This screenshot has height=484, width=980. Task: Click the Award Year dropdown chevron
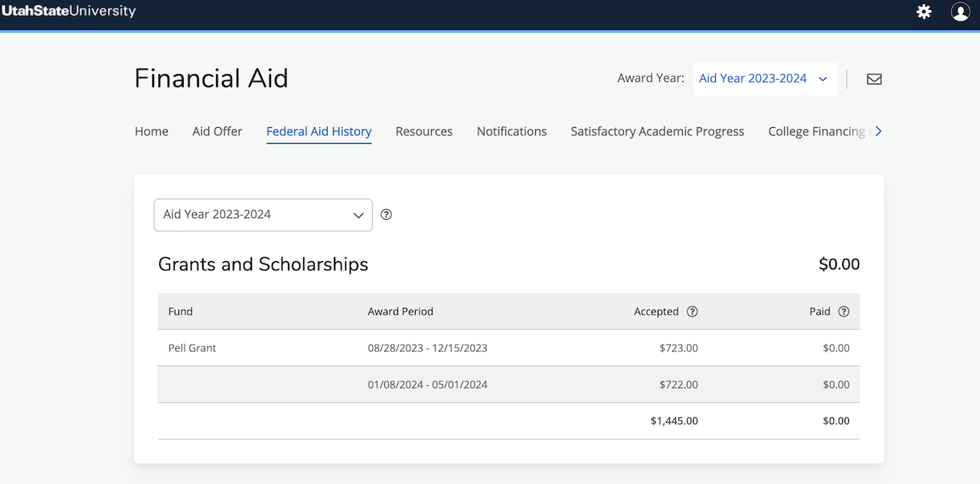823,78
